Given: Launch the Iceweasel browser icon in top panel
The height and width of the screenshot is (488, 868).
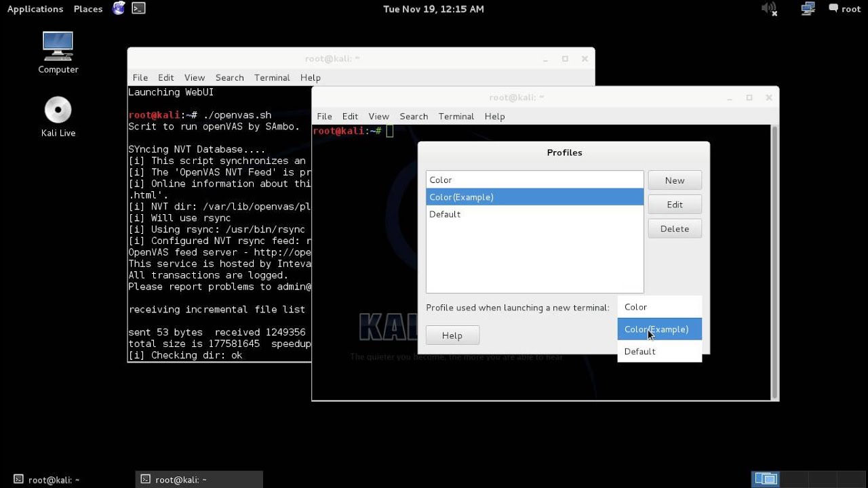Looking at the screenshot, I should (x=119, y=8).
